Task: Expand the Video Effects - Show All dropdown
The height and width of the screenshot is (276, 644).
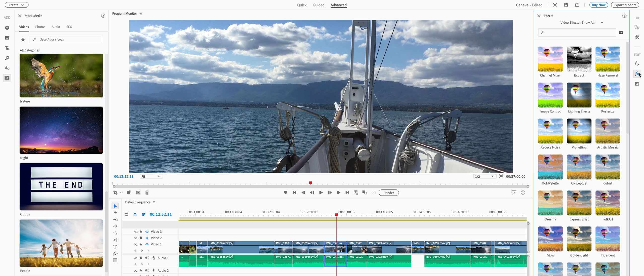Action: click(x=582, y=23)
